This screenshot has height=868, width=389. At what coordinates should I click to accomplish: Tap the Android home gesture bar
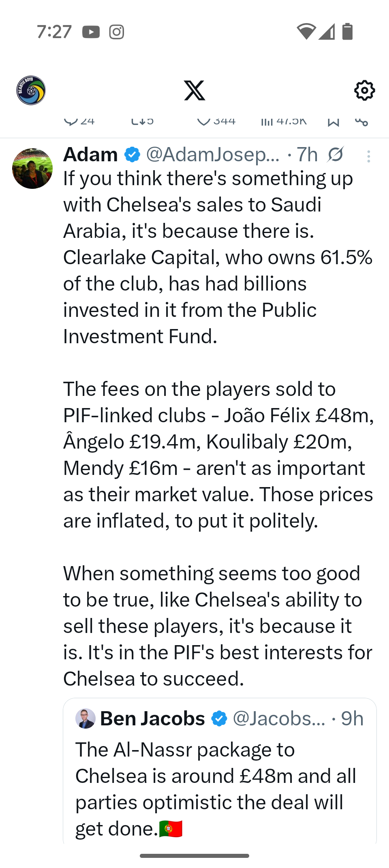tap(194, 856)
